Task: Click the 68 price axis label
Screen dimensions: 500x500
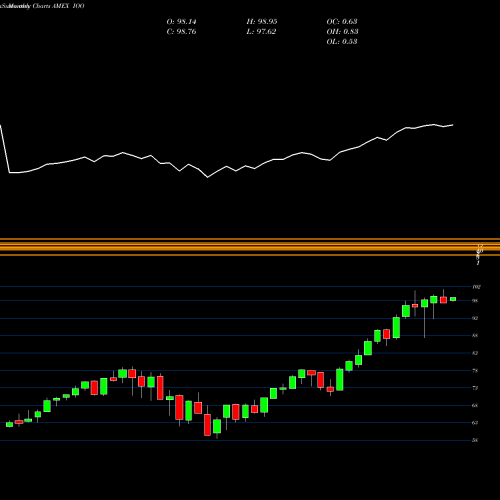Action: (x=475, y=406)
